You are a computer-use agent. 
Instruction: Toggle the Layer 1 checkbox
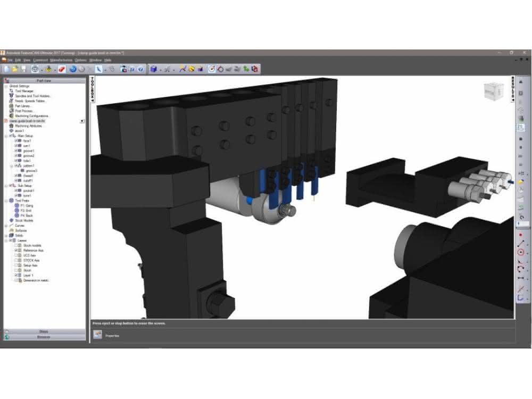click(x=15, y=275)
